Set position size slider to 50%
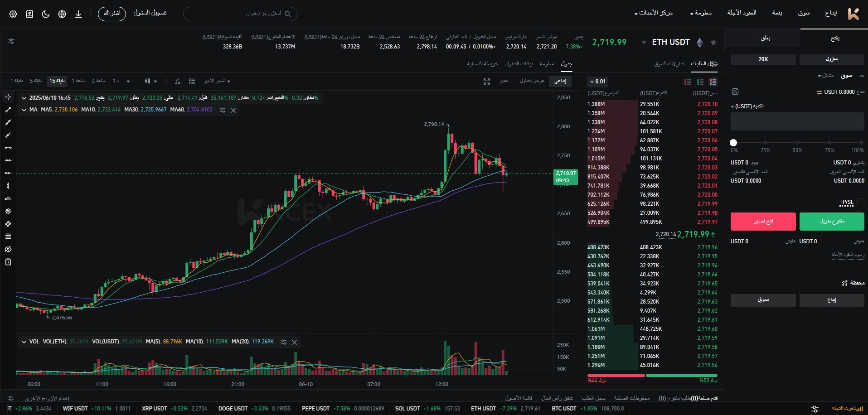 797,143
